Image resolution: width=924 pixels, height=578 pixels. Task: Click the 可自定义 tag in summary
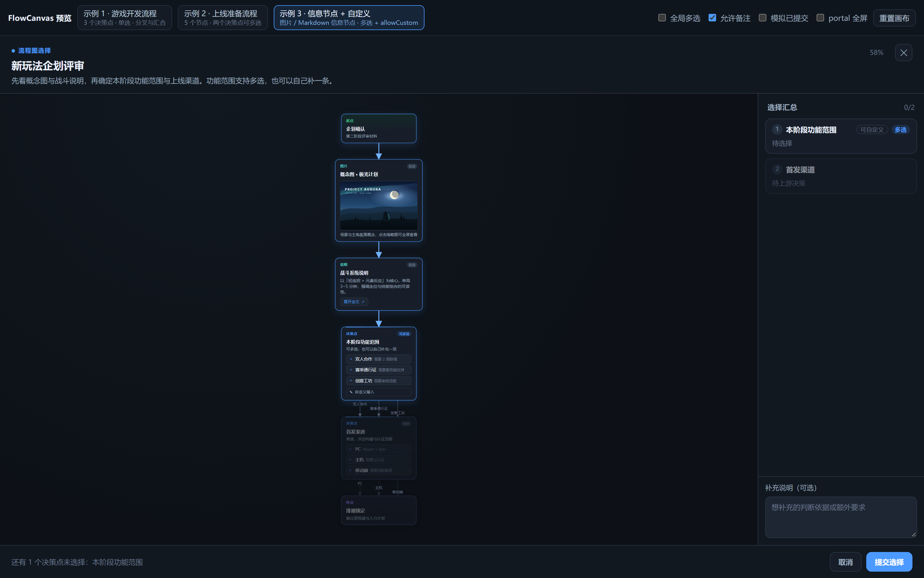tap(872, 129)
